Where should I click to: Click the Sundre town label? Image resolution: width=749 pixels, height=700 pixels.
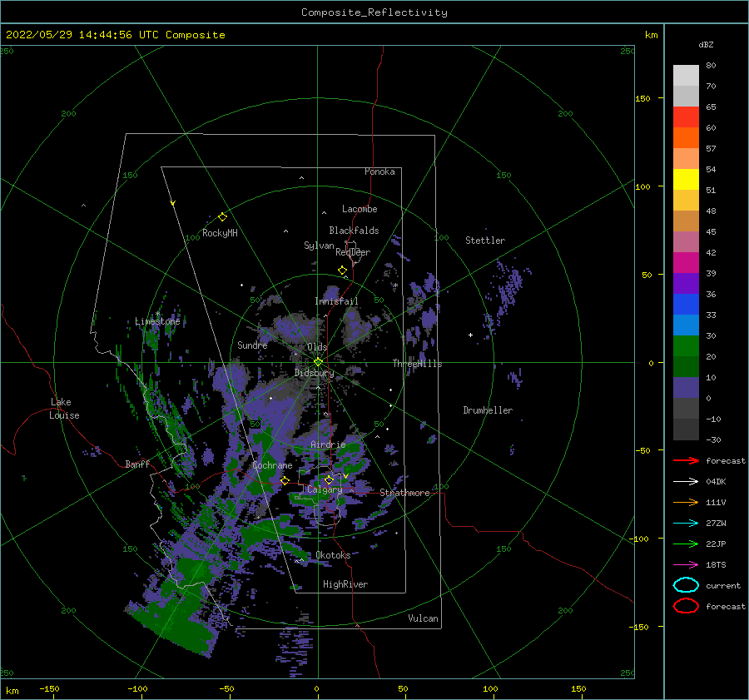pyautogui.click(x=252, y=345)
